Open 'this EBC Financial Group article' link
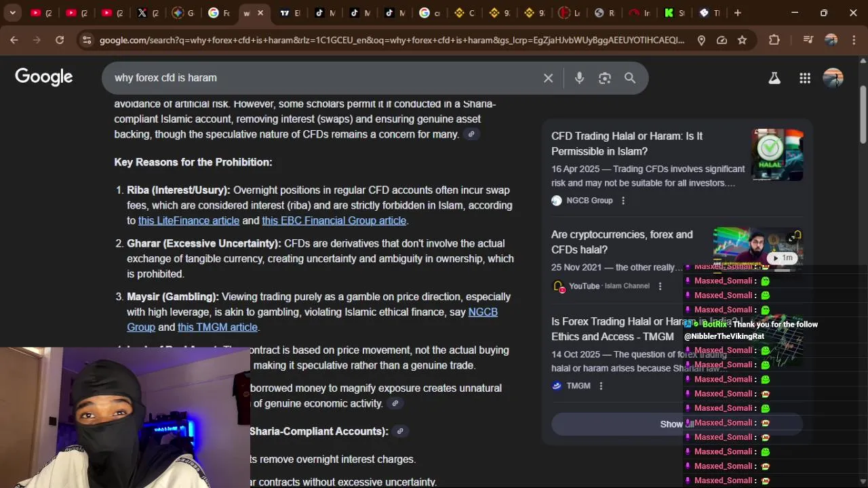 (334, 220)
